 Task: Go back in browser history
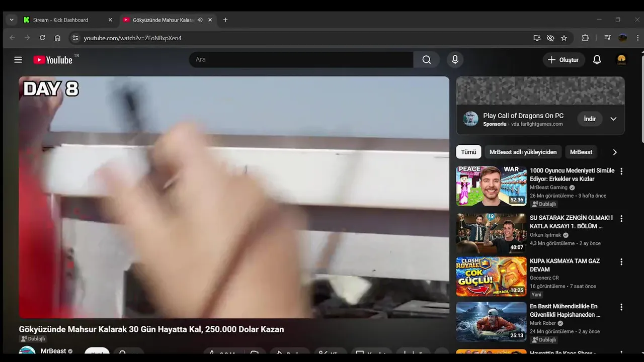tap(13, 38)
